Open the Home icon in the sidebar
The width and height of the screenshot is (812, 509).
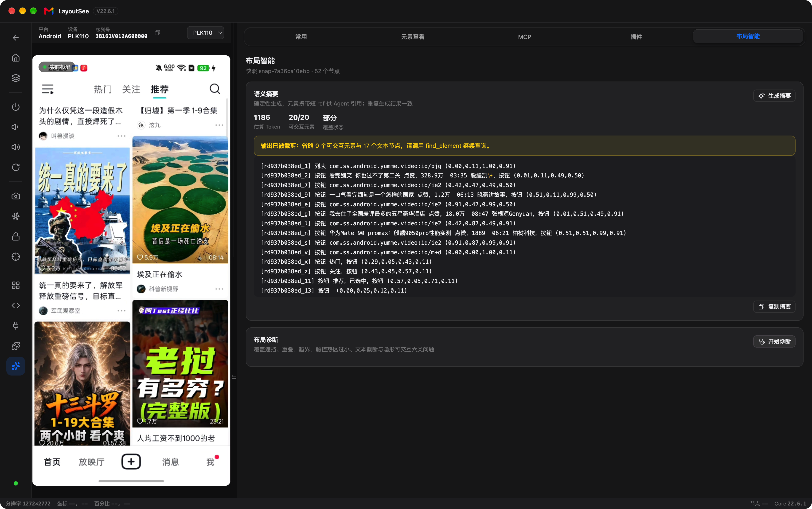(x=16, y=58)
